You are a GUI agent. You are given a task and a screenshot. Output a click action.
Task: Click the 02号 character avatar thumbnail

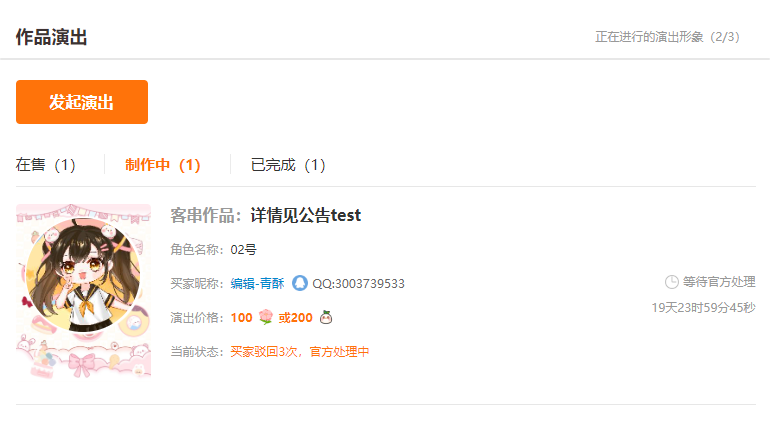point(83,291)
